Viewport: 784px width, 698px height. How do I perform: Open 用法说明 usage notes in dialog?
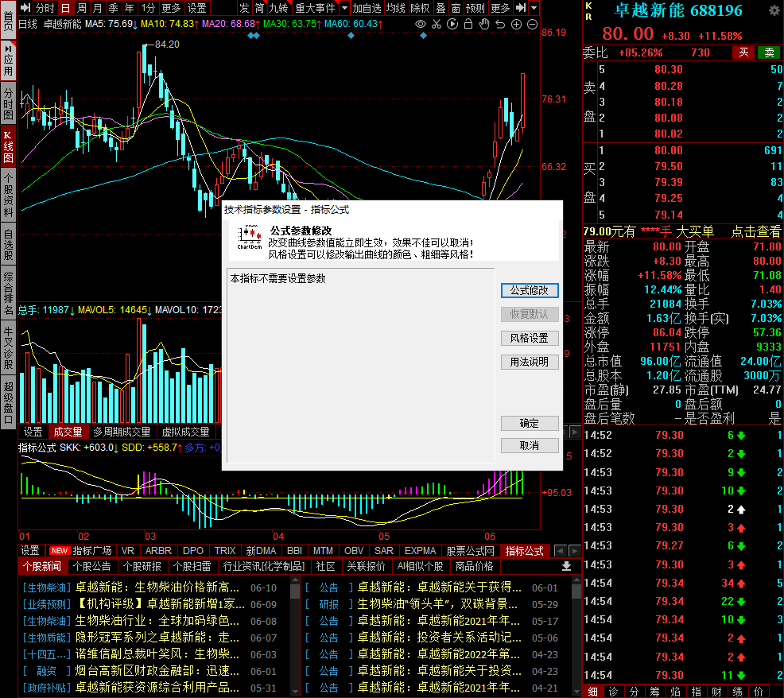(x=530, y=362)
